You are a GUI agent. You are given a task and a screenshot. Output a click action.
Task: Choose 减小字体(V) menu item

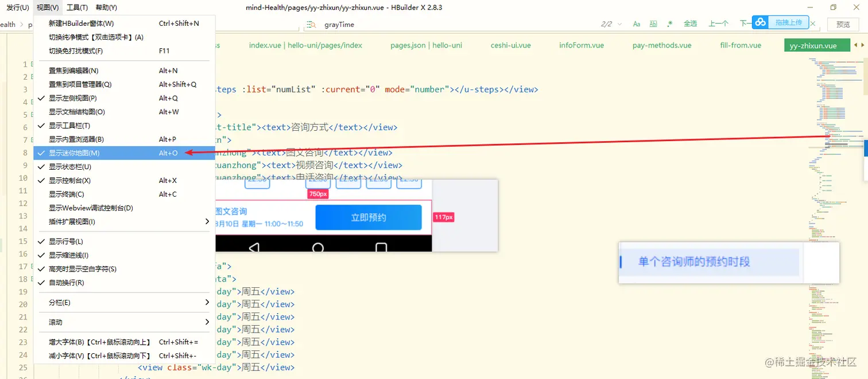124,356
